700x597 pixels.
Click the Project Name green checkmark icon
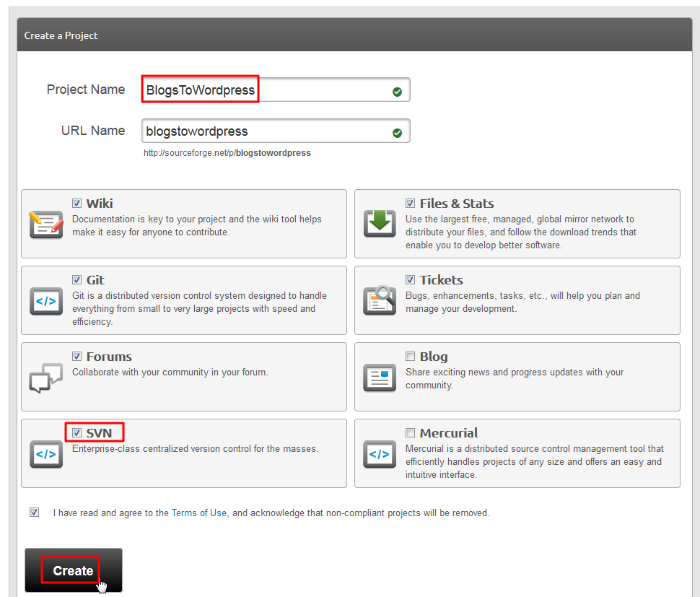tap(397, 92)
